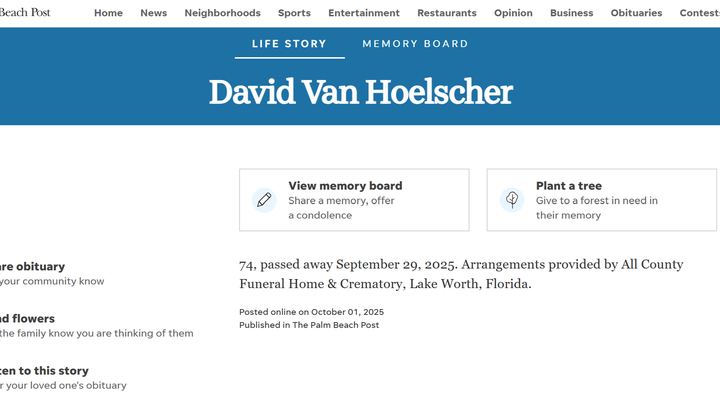Go to the Business section
This screenshot has width=720, height=405.
[571, 13]
